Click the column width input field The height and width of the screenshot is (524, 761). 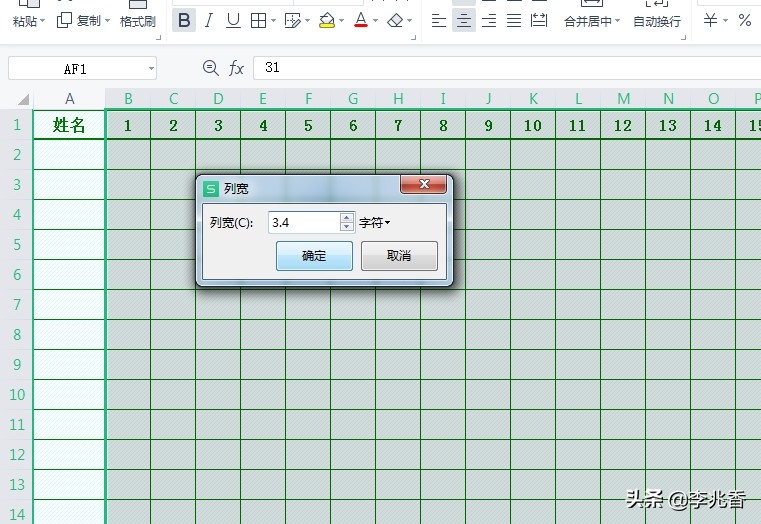tap(304, 223)
